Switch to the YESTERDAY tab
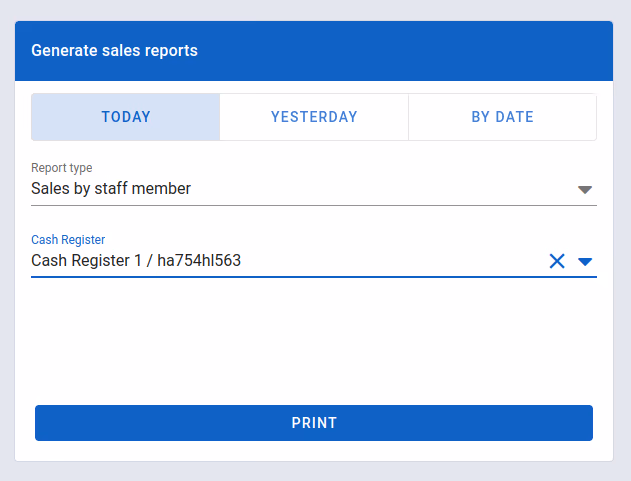The height and width of the screenshot is (481, 631). (314, 117)
